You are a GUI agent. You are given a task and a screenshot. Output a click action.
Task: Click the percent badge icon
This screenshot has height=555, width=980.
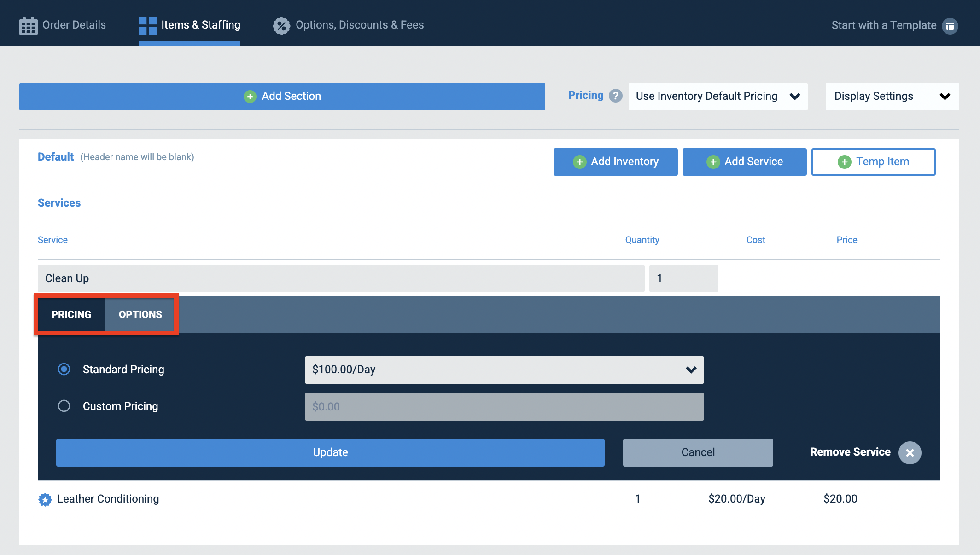281,26
